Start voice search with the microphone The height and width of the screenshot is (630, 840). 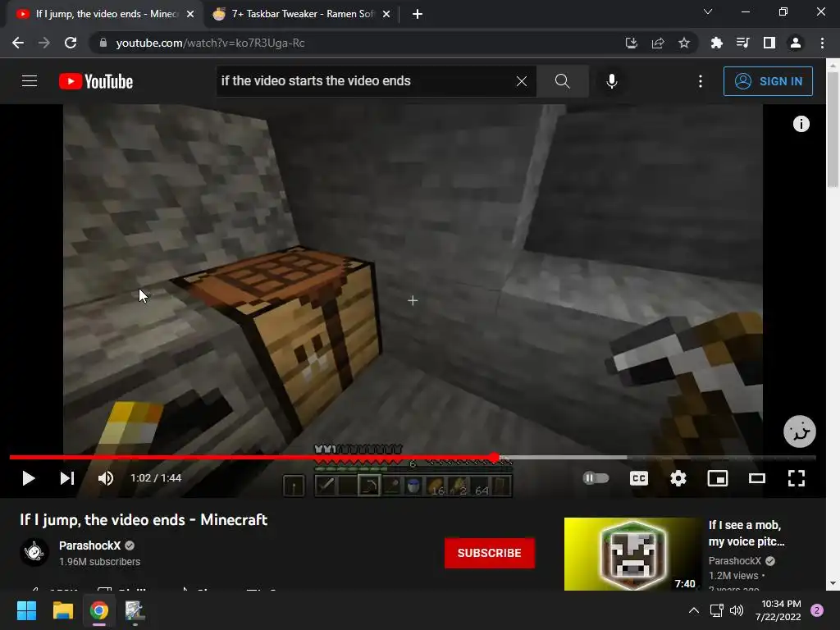click(612, 81)
